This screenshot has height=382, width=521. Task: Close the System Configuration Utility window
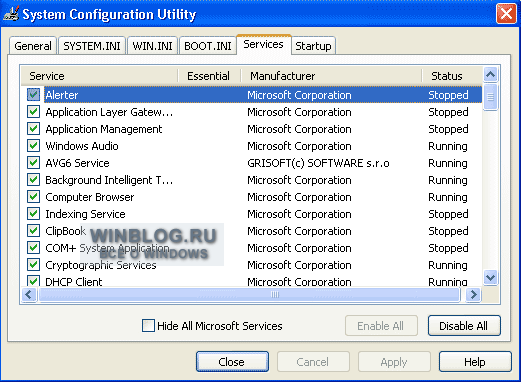point(506,14)
